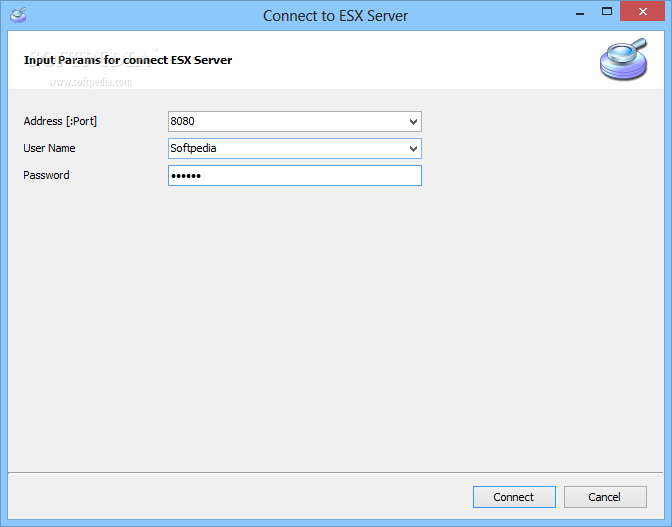Close the Connect to ESX Server dialog

pyautogui.click(x=642, y=12)
